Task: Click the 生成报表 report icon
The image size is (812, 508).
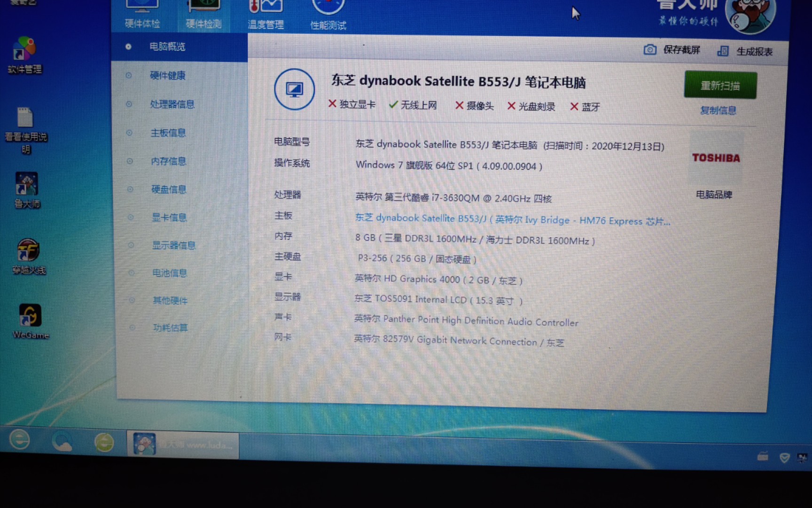Action: (x=723, y=51)
